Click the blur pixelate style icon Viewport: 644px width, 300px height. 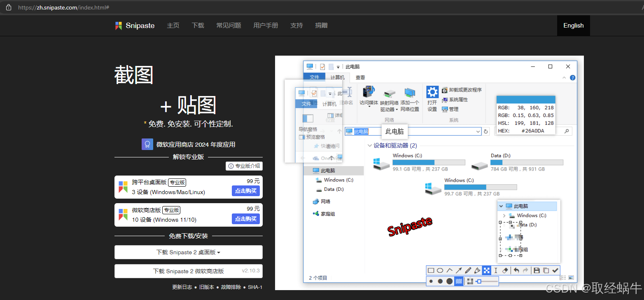pyautogui.click(x=470, y=281)
